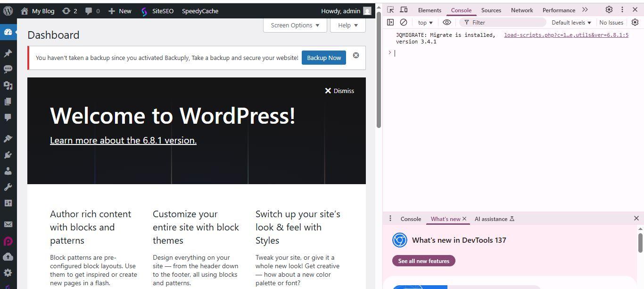Viewport: 644px width, 289px height.
Task: Open the top JavaScript context dropdown
Action: (425, 22)
